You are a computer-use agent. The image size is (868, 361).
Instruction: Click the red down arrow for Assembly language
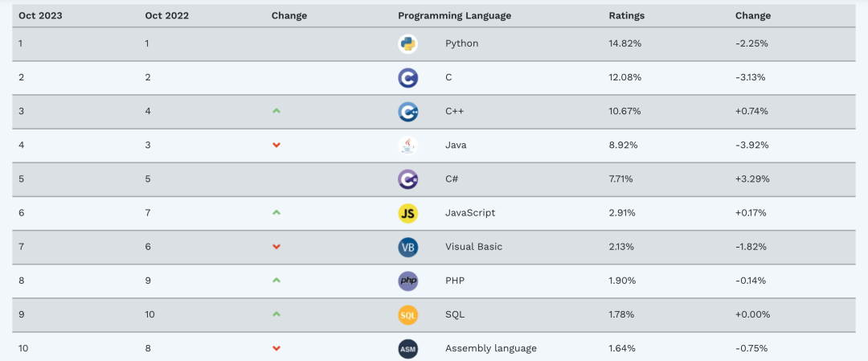click(276, 349)
